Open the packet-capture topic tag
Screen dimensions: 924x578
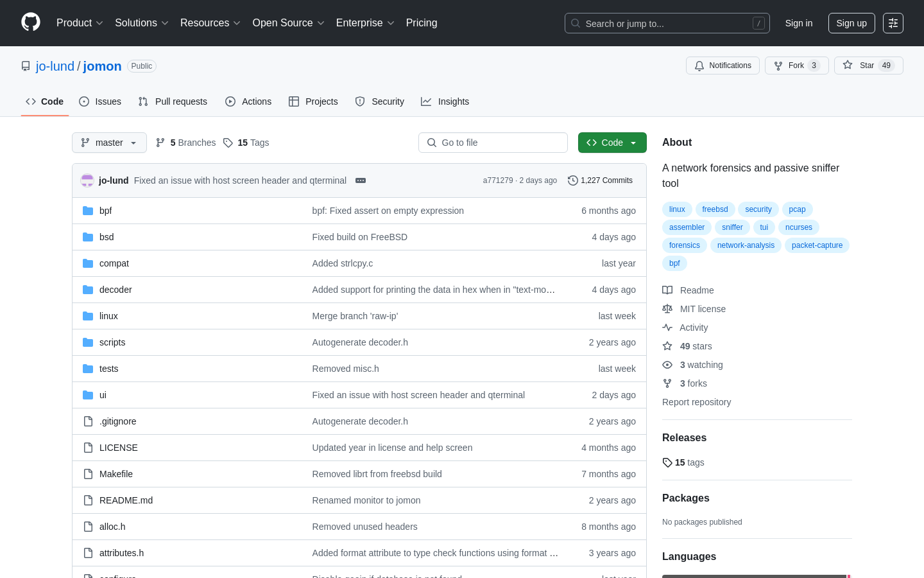pos(817,245)
